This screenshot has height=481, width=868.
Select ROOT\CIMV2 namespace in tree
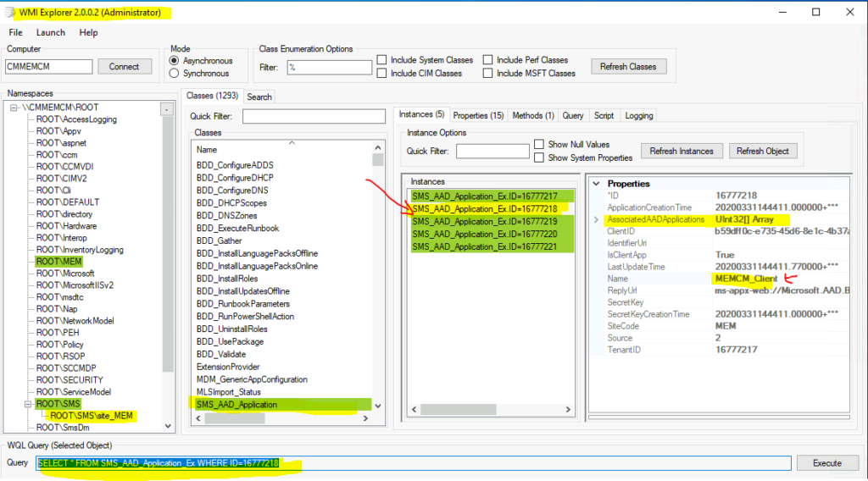[x=62, y=179]
